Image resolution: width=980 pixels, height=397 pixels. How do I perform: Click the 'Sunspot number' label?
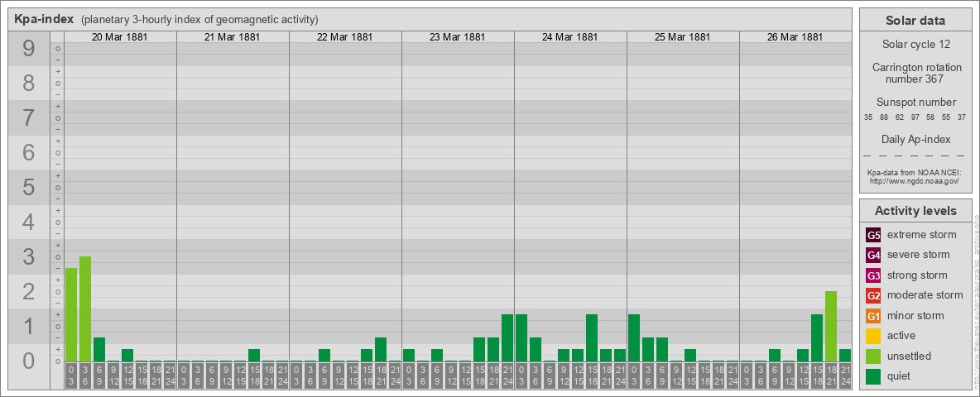coord(915,103)
